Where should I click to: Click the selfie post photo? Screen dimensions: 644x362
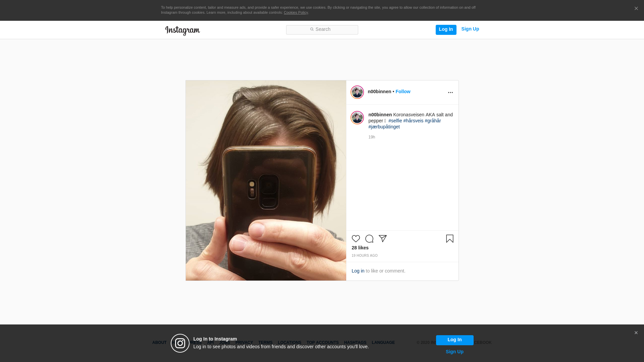pyautogui.click(x=266, y=180)
